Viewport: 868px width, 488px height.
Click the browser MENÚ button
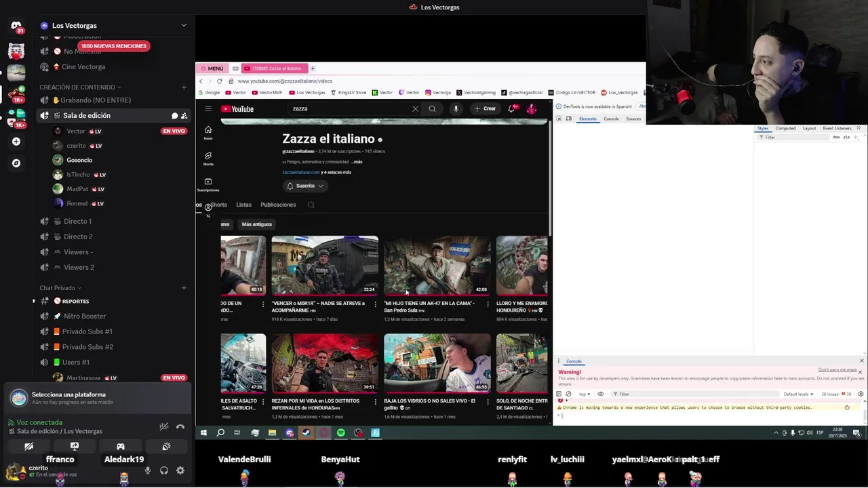212,68
